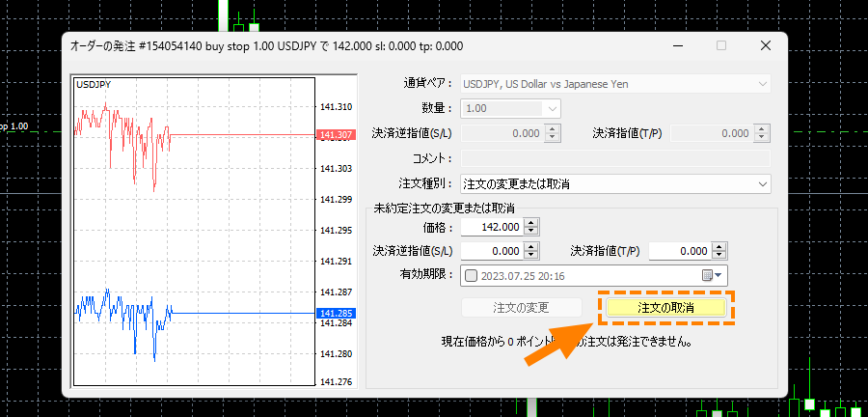Close the order dialog window
This screenshot has width=868, height=417.
(x=766, y=46)
